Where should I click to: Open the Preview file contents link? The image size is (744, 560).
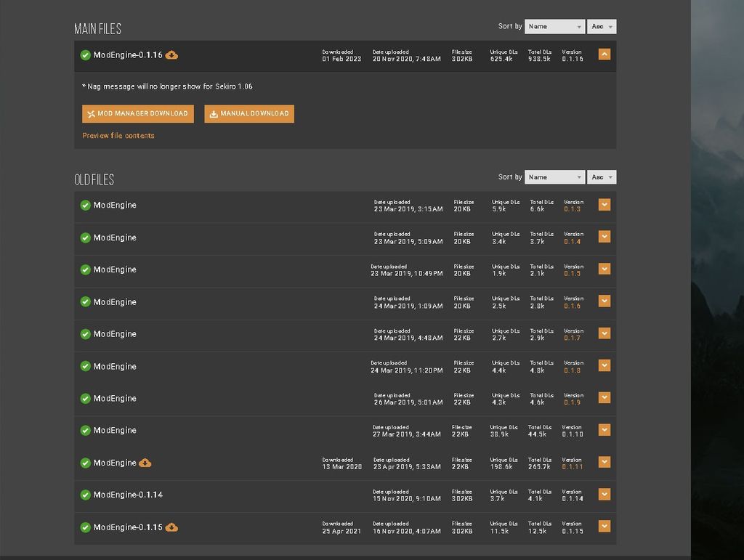(118, 136)
